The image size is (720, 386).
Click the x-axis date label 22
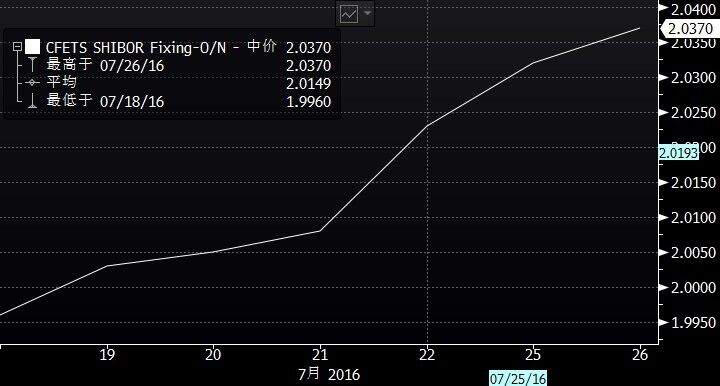427,354
